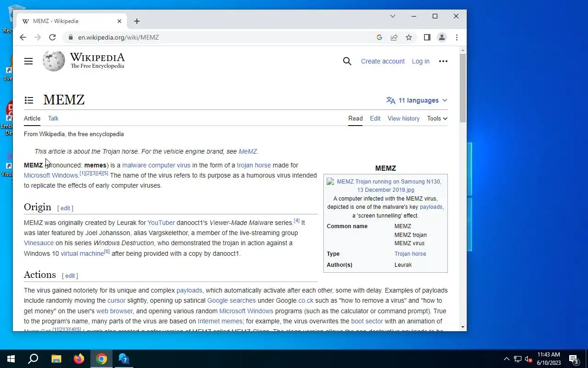The height and width of the screenshot is (368, 588).
Task: Open the cursor link
Action: pyautogui.click(x=116, y=300)
